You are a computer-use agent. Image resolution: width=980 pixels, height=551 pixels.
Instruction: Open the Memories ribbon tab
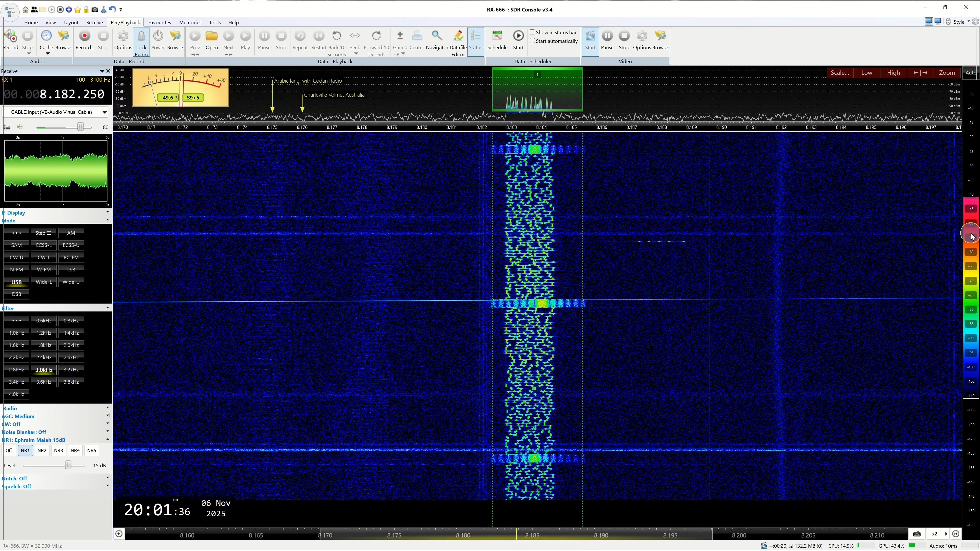point(190,22)
